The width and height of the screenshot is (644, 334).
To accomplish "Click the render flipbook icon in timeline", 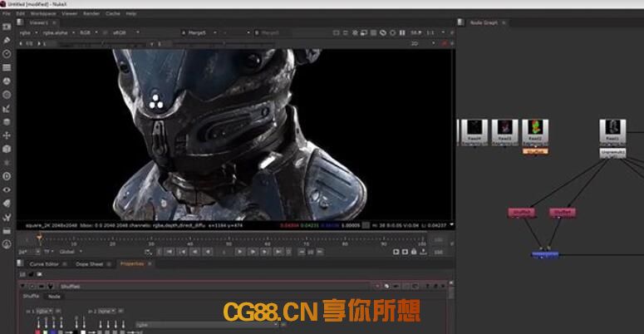I will [396, 252].
